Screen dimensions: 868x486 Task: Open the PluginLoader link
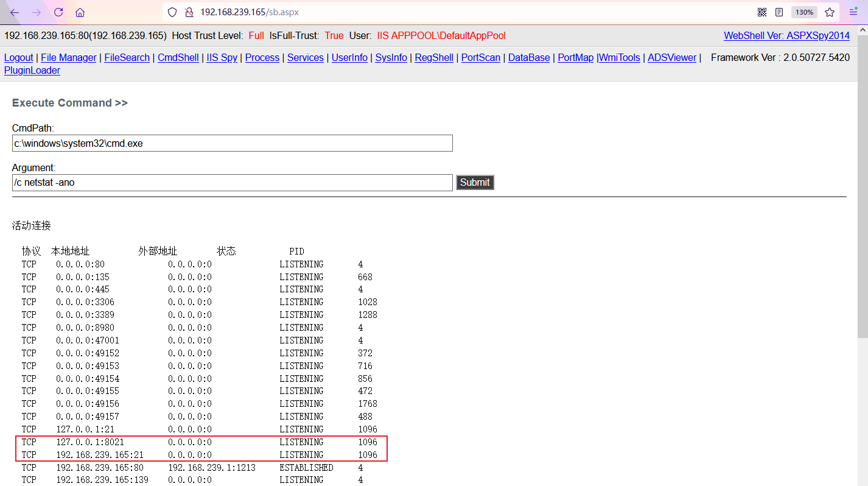32,71
